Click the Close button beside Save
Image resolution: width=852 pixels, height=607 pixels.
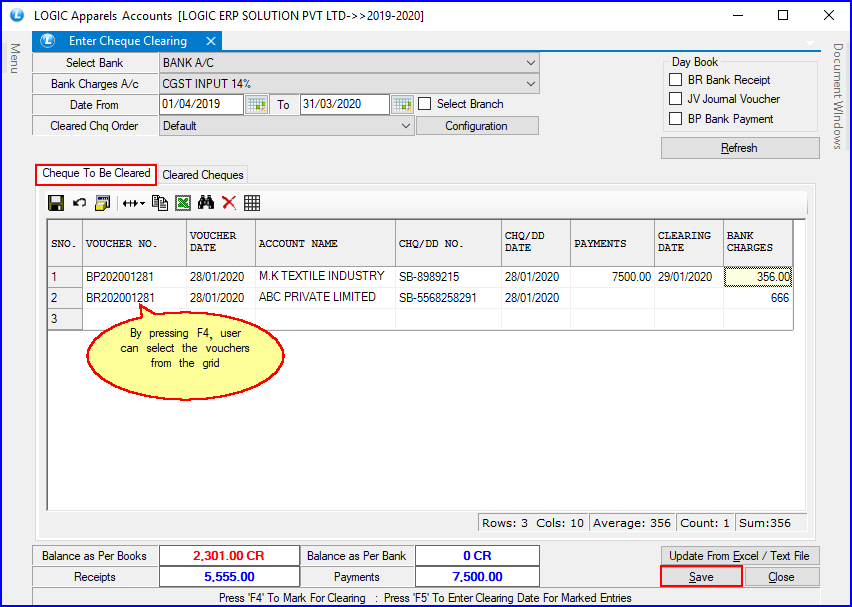click(781, 577)
